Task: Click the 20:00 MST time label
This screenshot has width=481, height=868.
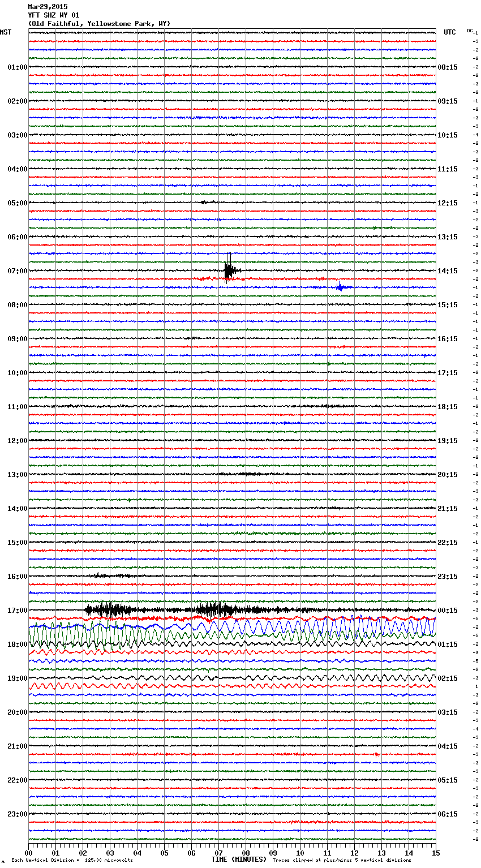Action: (x=18, y=712)
